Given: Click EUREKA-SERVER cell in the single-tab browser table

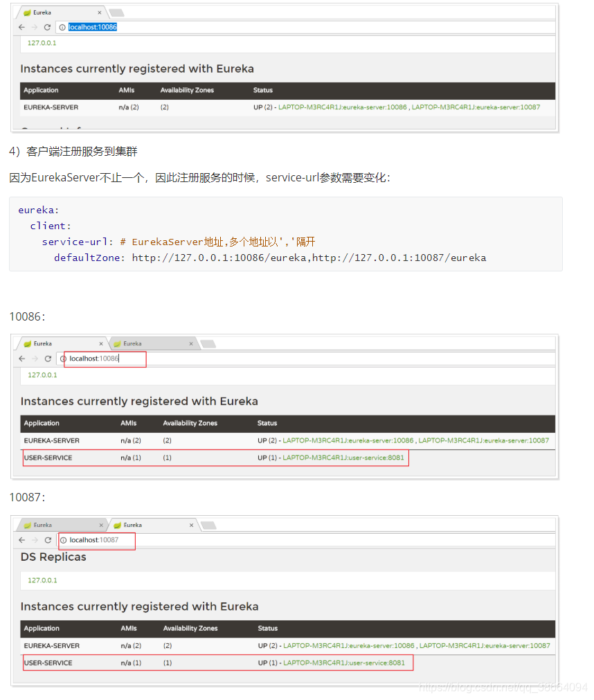Looking at the screenshot, I should pyautogui.click(x=51, y=107).
